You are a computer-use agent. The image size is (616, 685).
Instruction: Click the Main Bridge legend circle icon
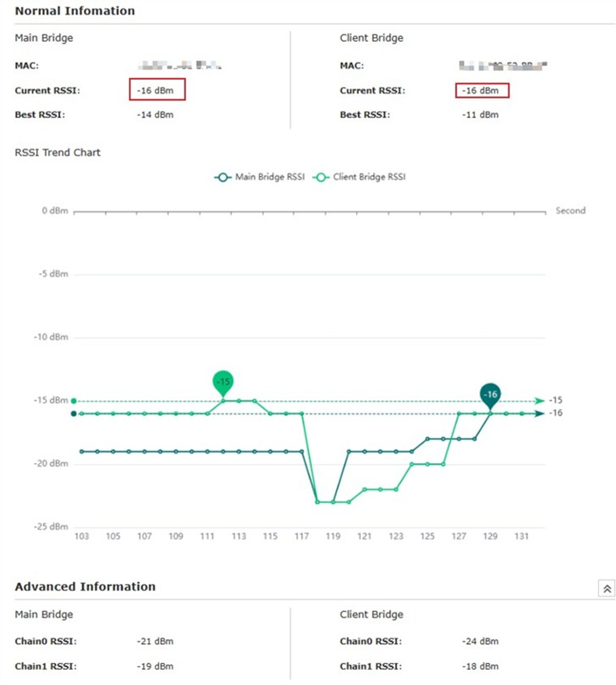(x=222, y=177)
